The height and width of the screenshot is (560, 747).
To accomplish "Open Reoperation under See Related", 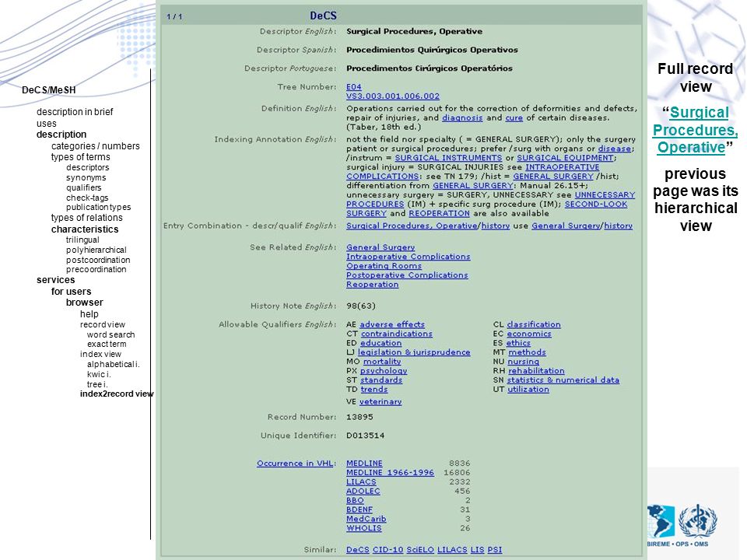I will 372,285.
